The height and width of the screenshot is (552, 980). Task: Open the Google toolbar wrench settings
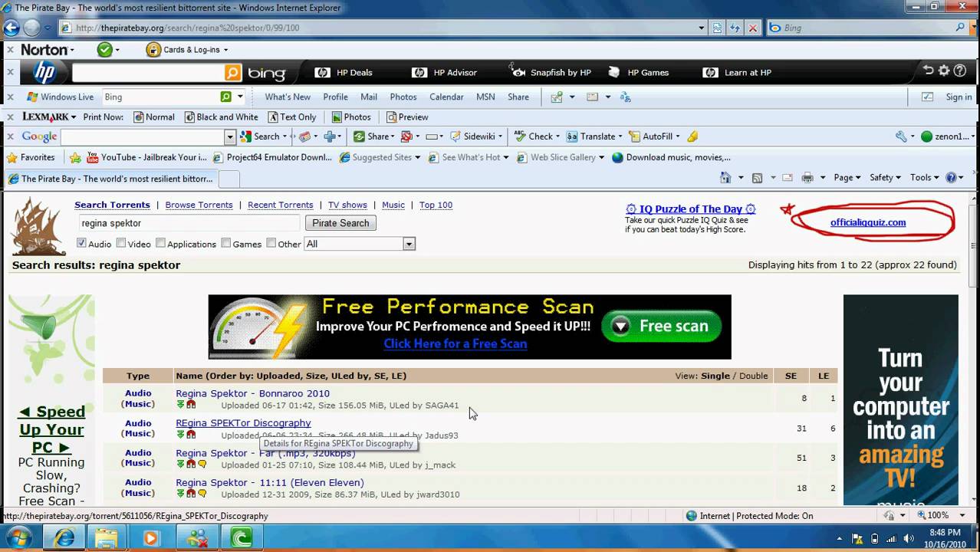click(x=901, y=136)
